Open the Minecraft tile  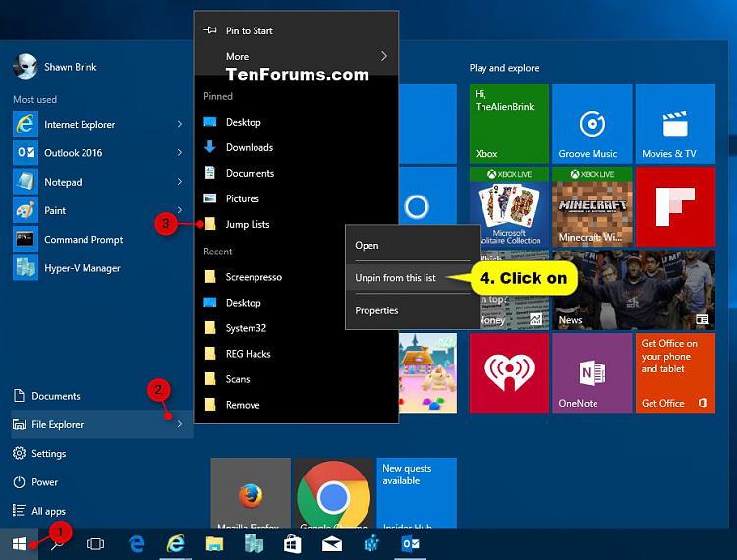(x=593, y=206)
